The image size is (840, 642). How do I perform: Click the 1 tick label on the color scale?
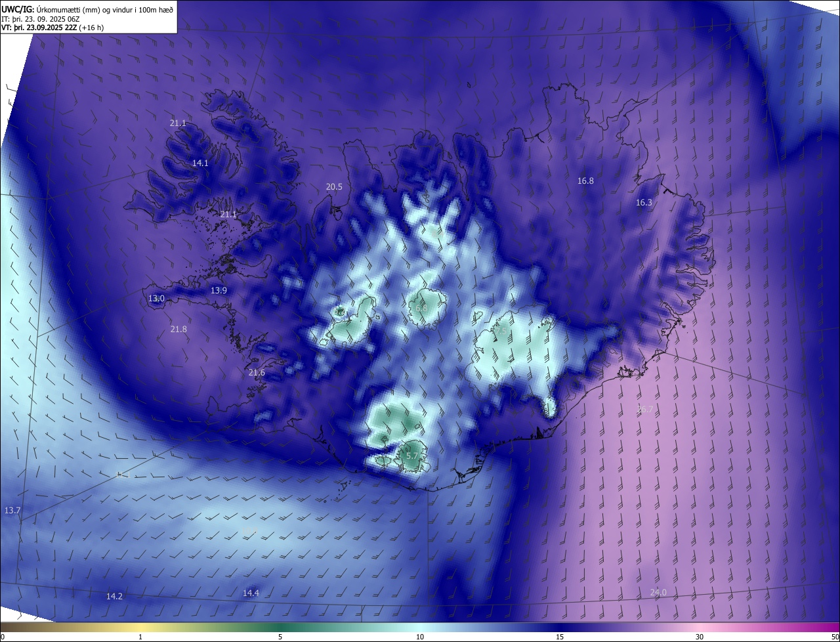140,637
